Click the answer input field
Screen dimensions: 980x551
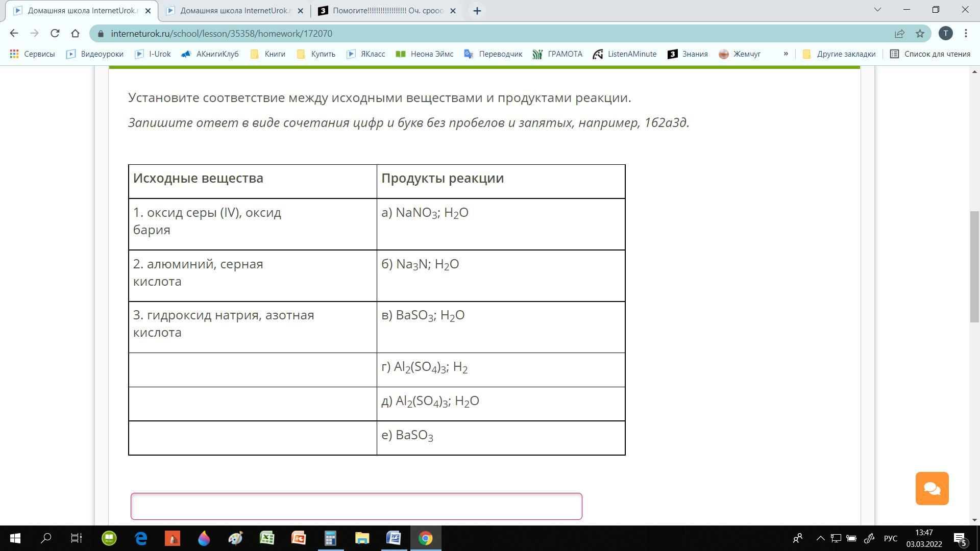point(356,506)
